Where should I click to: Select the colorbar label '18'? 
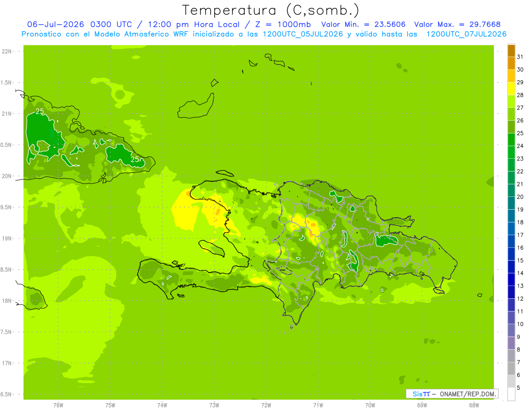coord(520,222)
